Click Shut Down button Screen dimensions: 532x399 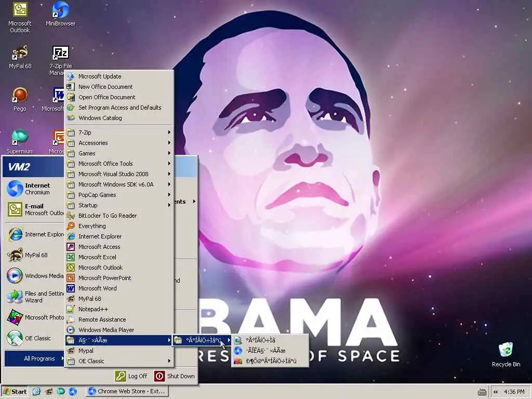pyautogui.click(x=175, y=376)
